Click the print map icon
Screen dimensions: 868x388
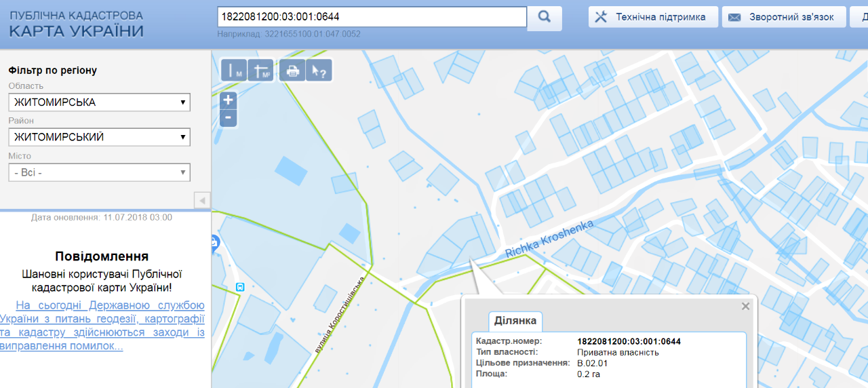pyautogui.click(x=292, y=71)
